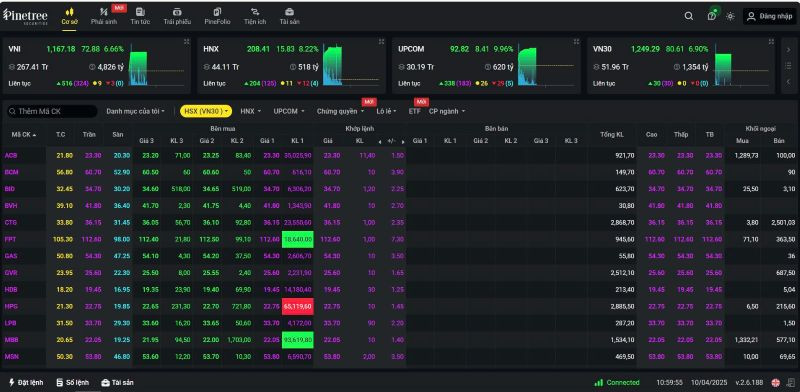Go to the Tin tức news tab
Screen dimensions: 800x392
pyautogui.click(x=140, y=16)
